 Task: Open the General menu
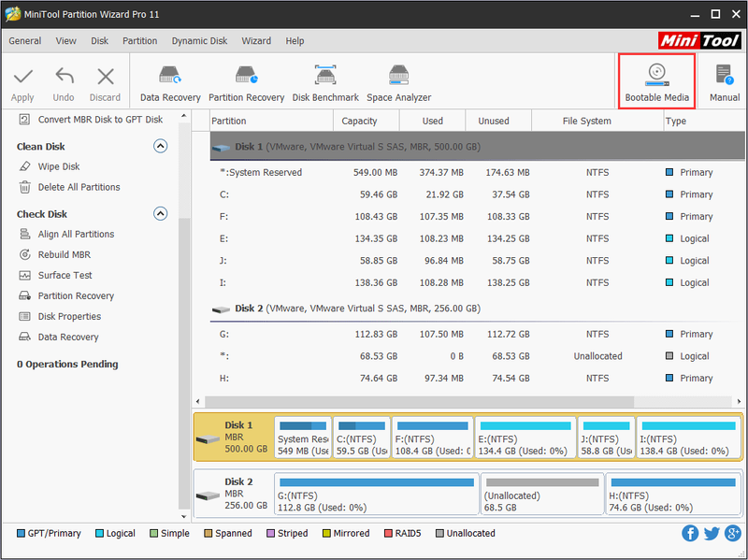tap(25, 41)
